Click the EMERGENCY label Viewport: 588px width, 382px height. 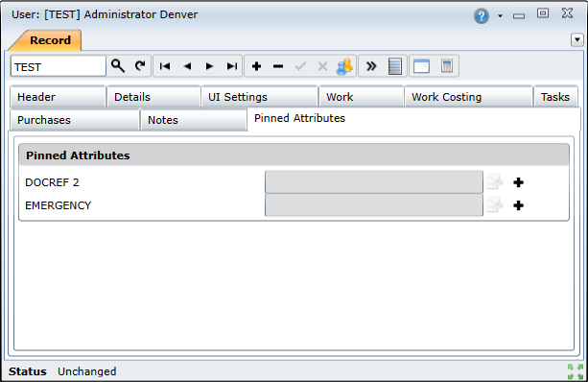(x=59, y=205)
